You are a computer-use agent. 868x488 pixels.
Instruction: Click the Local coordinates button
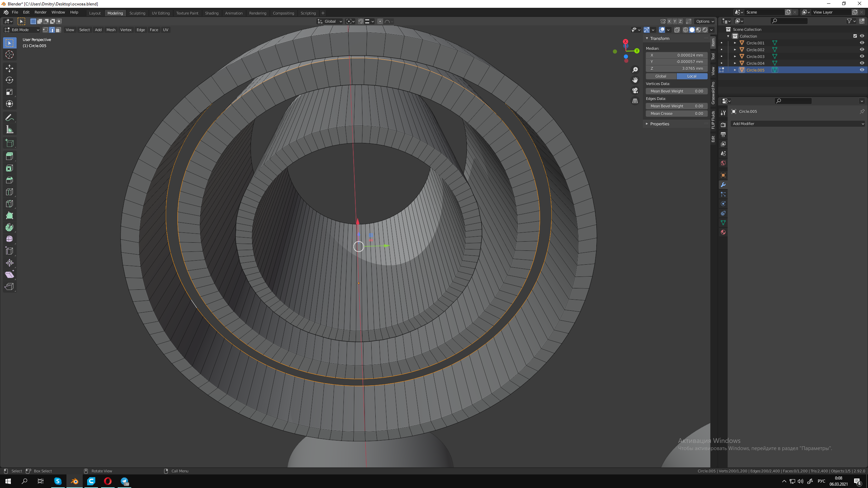pyautogui.click(x=692, y=76)
